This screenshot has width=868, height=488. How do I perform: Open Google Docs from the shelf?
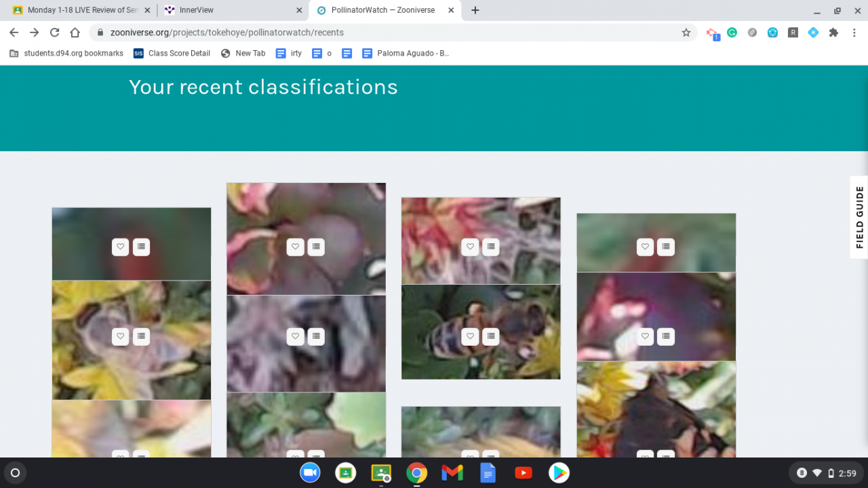pyautogui.click(x=488, y=473)
